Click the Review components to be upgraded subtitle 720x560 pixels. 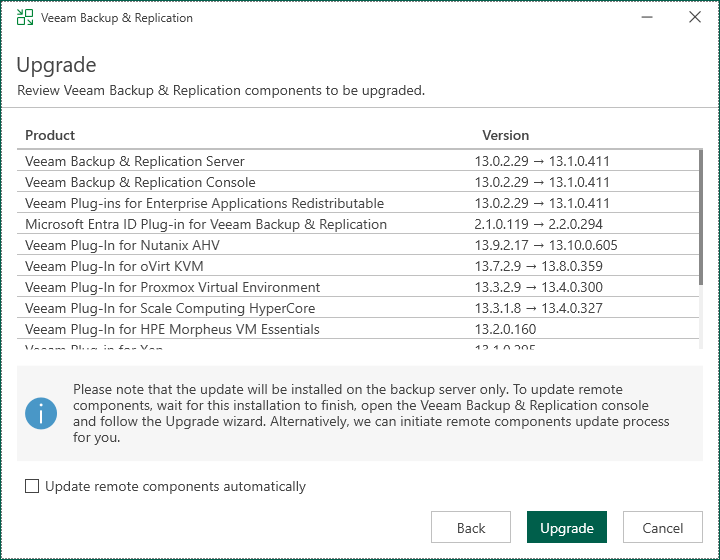click(x=221, y=90)
